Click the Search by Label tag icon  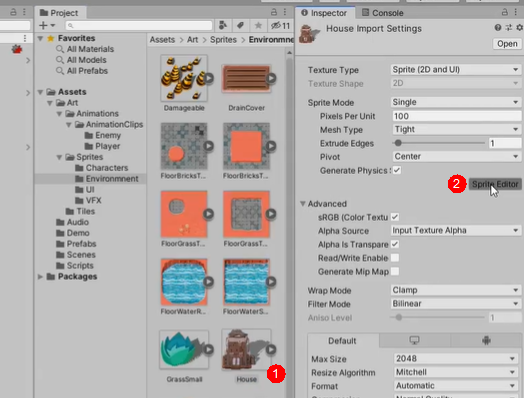pos(240,25)
